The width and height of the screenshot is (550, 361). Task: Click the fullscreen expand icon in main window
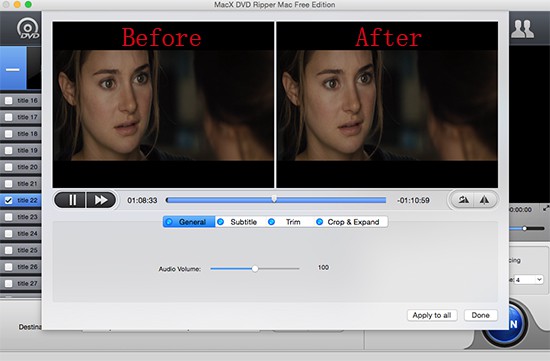point(546,208)
